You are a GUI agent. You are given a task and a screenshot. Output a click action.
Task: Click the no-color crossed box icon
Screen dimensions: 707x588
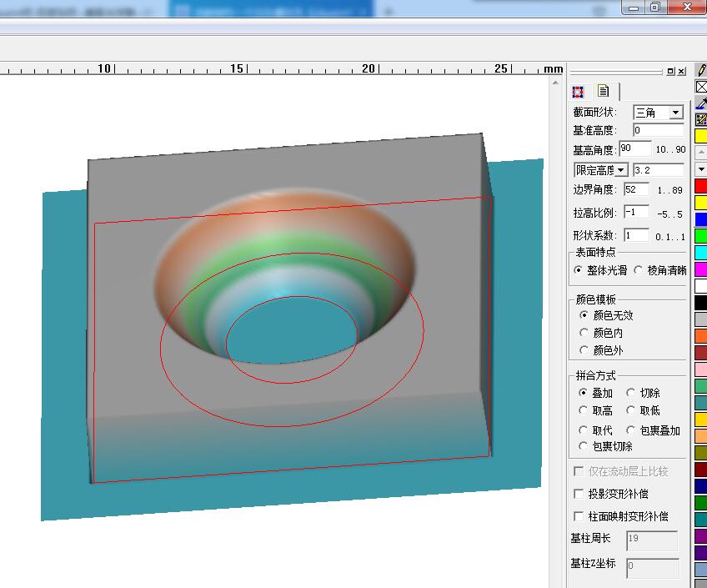pyautogui.click(x=701, y=87)
